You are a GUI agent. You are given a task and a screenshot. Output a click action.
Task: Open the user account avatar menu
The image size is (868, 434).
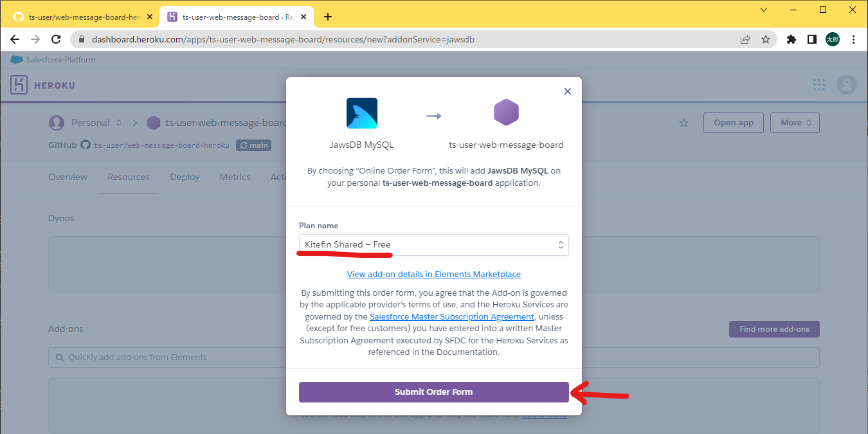847,85
